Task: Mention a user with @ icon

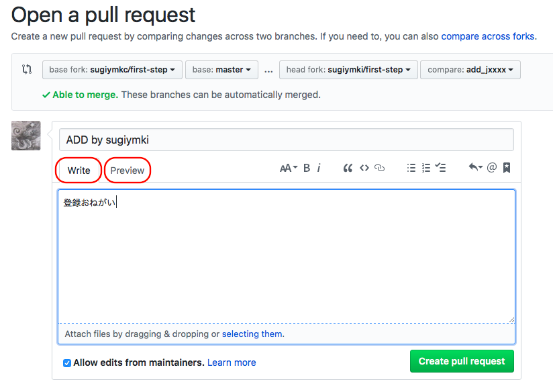Action: pyautogui.click(x=491, y=168)
